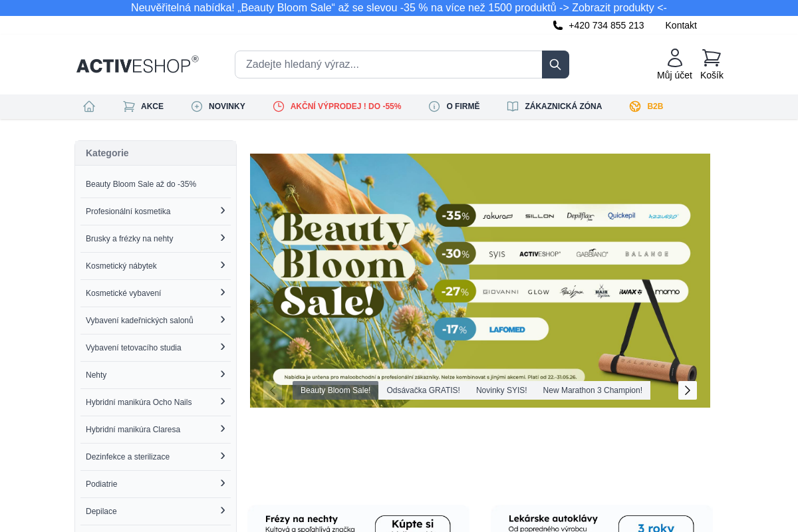Screen dimensions: 798x532
Task: Open Nehty category link
Action: (x=96, y=375)
